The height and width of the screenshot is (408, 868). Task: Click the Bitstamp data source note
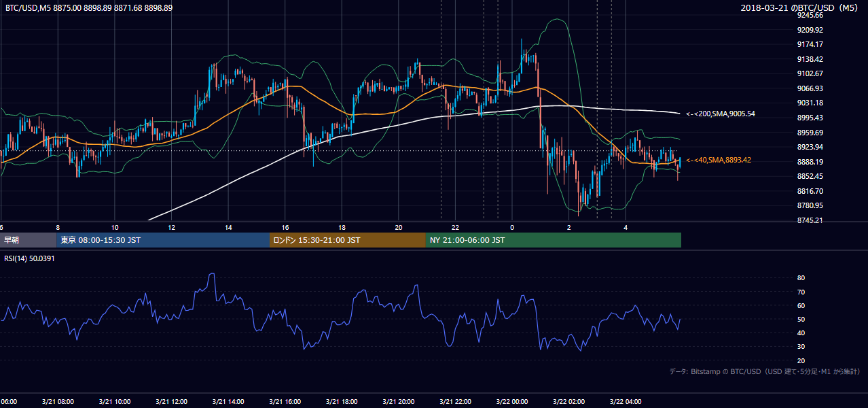[x=765, y=372]
